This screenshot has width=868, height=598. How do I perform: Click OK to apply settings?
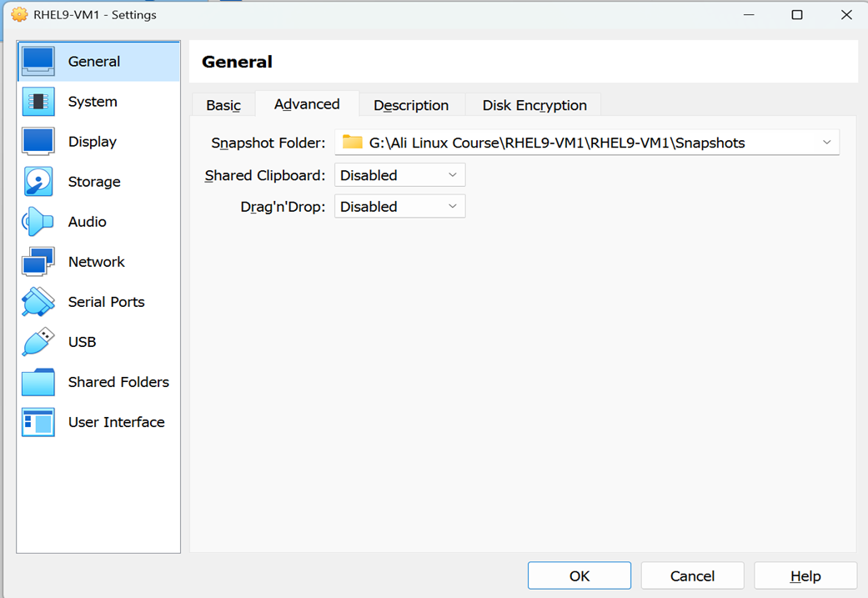pos(579,575)
